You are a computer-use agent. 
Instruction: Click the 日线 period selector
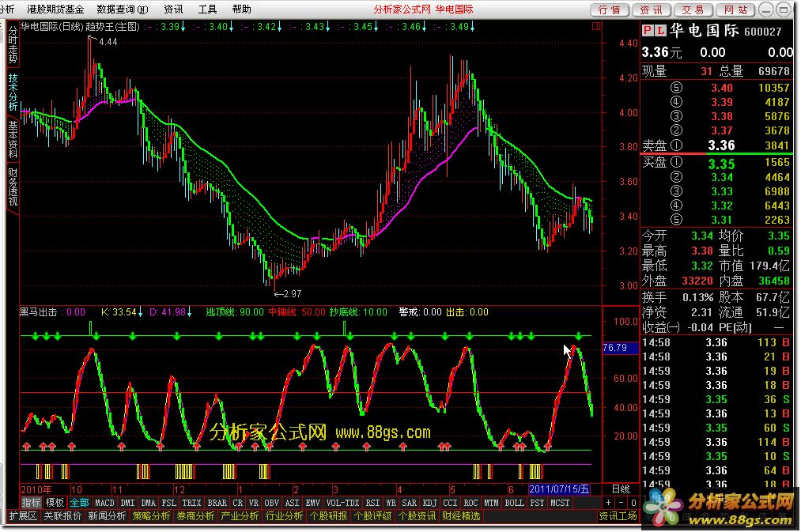click(x=621, y=489)
